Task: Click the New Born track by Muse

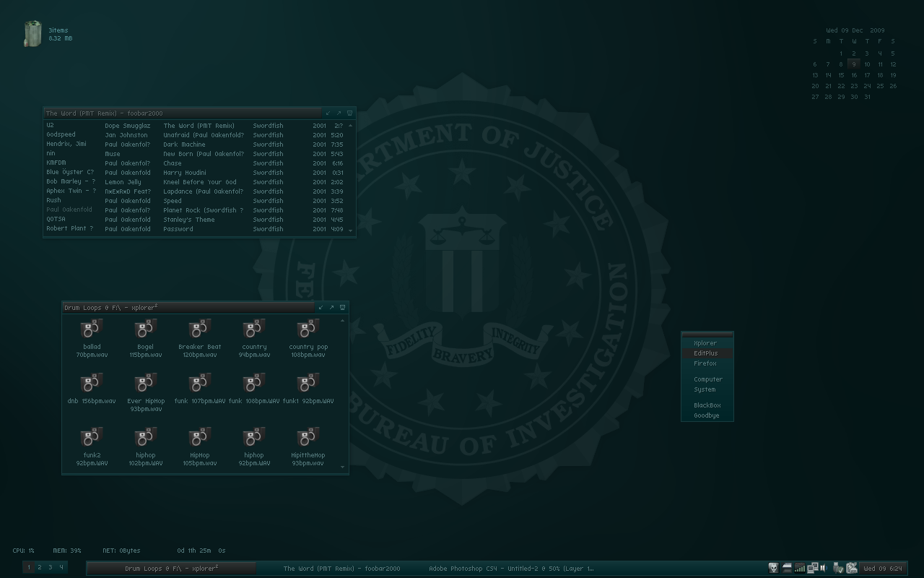Action: tap(195, 154)
